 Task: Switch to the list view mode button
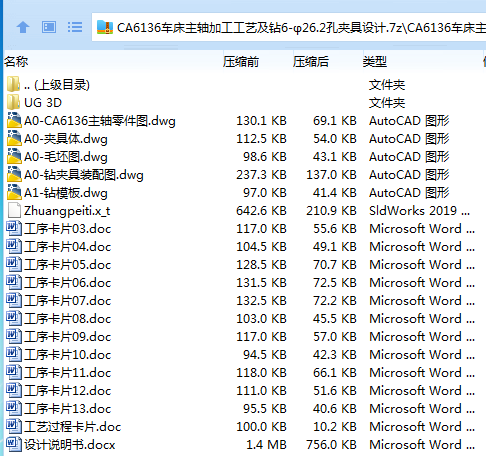(x=75, y=27)
